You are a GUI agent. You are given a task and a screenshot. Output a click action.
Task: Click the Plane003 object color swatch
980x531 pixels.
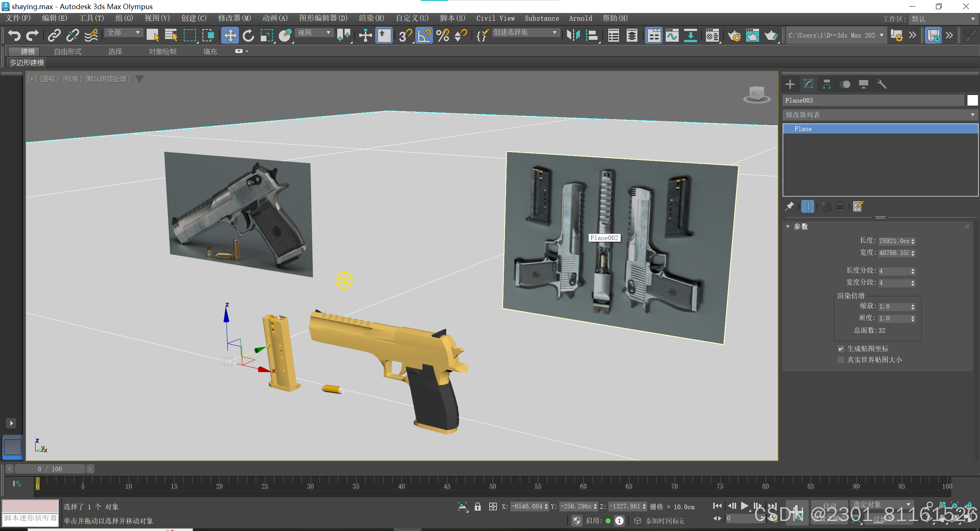click(972, 100)
